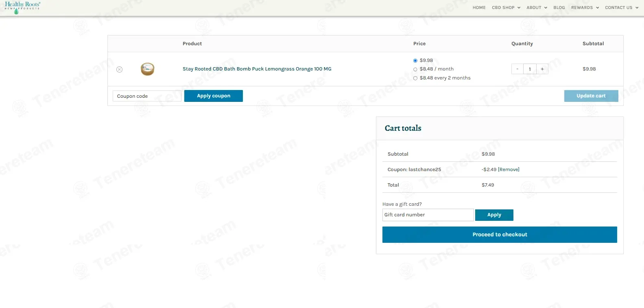Remove the lastchance25 coupon

pyautogui.click(x=509, y=169)
